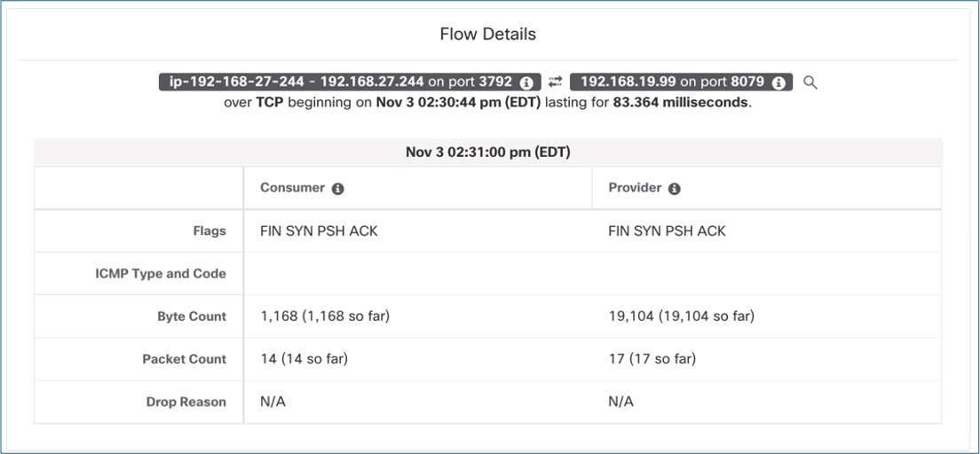Click the Provider byte count 19,104 cell
Screen dimensions: 980x454
pos(681,316)
